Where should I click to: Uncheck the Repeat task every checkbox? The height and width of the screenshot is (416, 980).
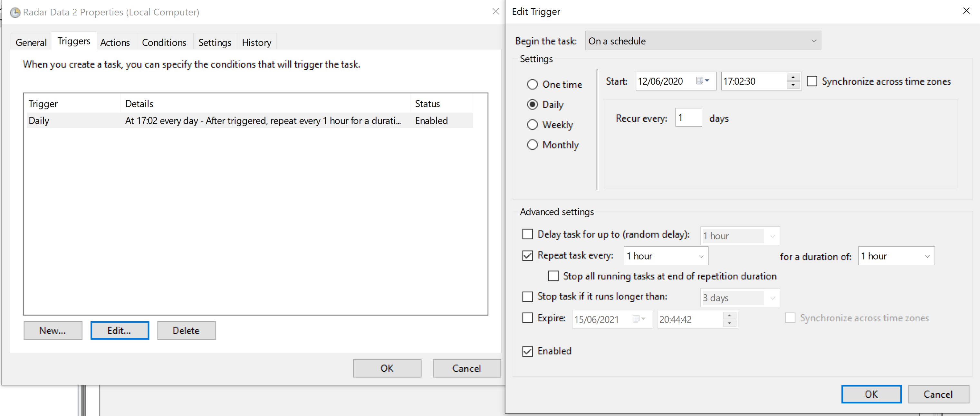pyautogui.click(x=527, y=256)
